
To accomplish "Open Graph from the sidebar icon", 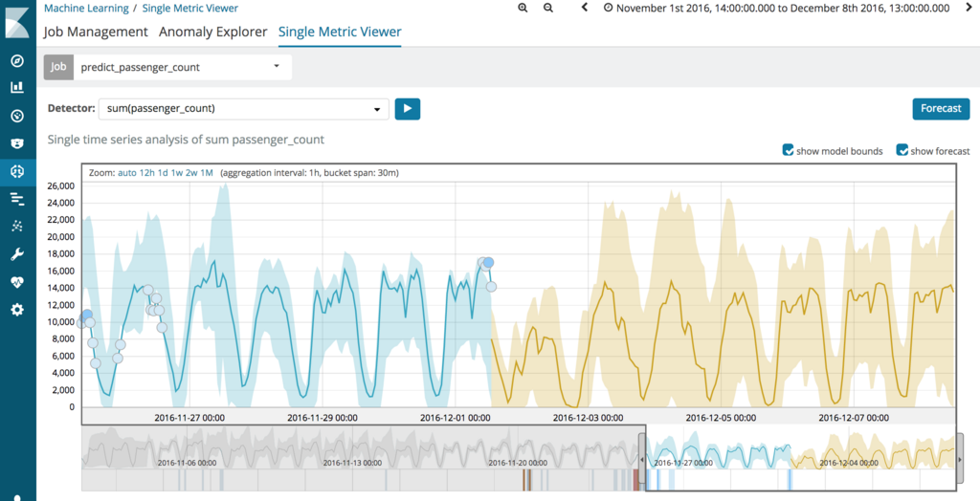I will (17, 227).
